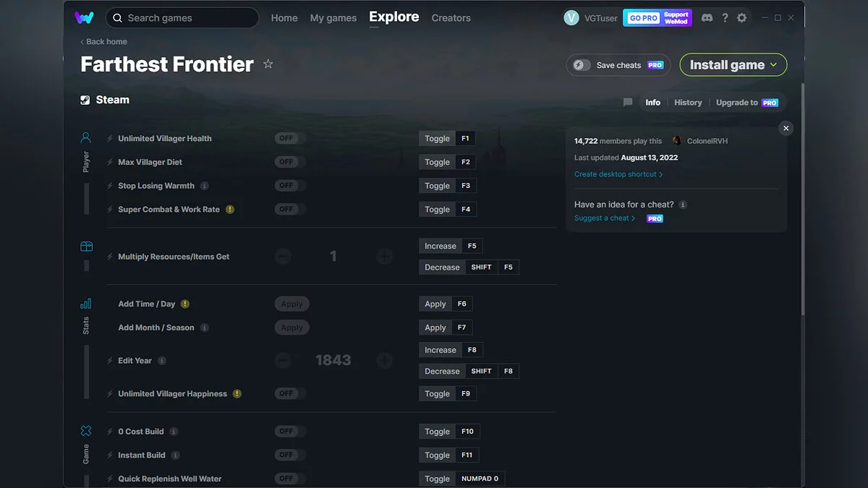This screenshot has width=868, height=488.
Task: Open the Stats category via the bar-chart icon
Action: pos(86,304)
